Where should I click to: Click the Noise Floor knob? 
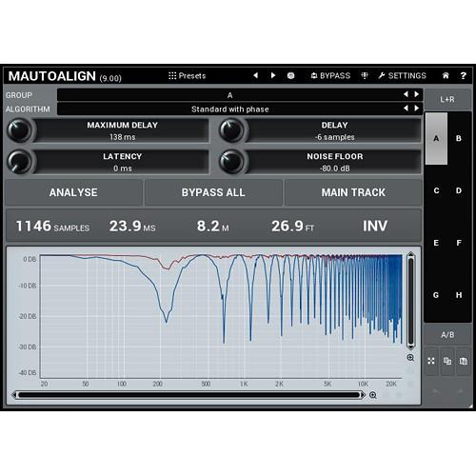click(x=232, y=162)
